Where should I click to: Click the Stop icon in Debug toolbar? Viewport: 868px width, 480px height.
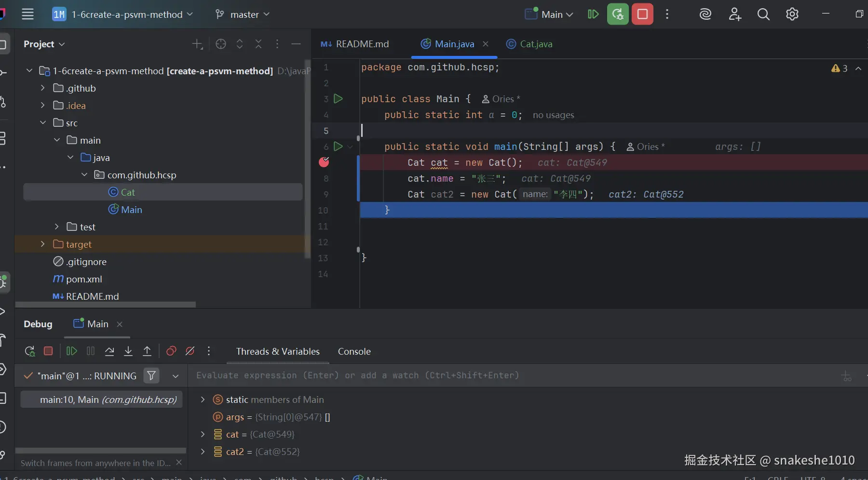point(48,351)
